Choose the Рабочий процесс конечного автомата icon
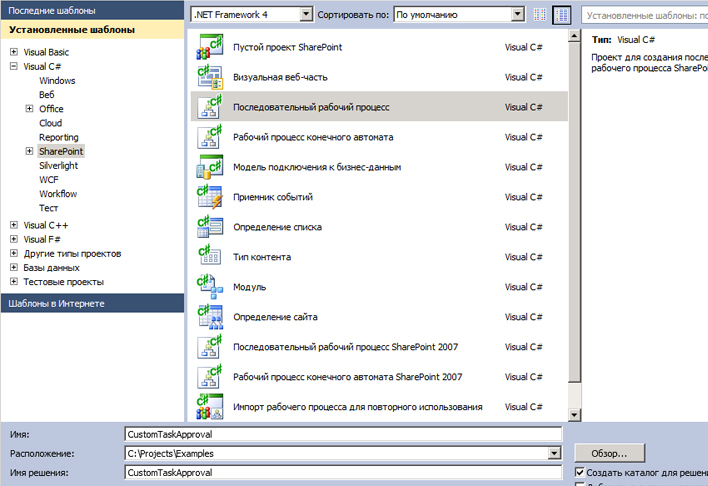 click(210, 137)
